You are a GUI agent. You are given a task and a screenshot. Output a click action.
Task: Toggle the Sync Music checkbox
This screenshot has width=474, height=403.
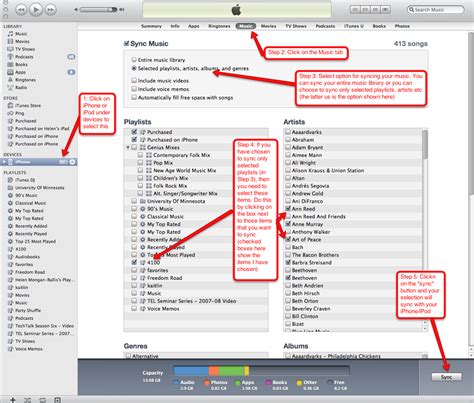[x=126, y=44]
